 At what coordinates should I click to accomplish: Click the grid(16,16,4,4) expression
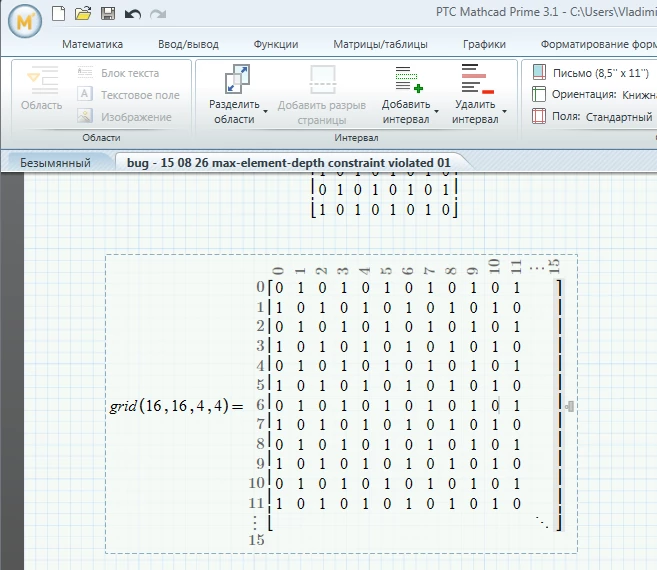pyautogui.click(x=169, y=406)
